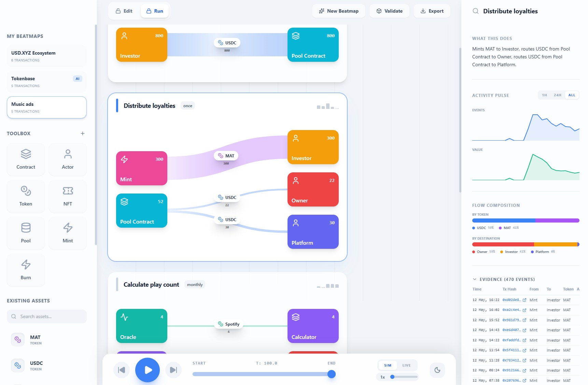
Task: Toggle dark mode with the moon icon
Action: pos(437,370)
